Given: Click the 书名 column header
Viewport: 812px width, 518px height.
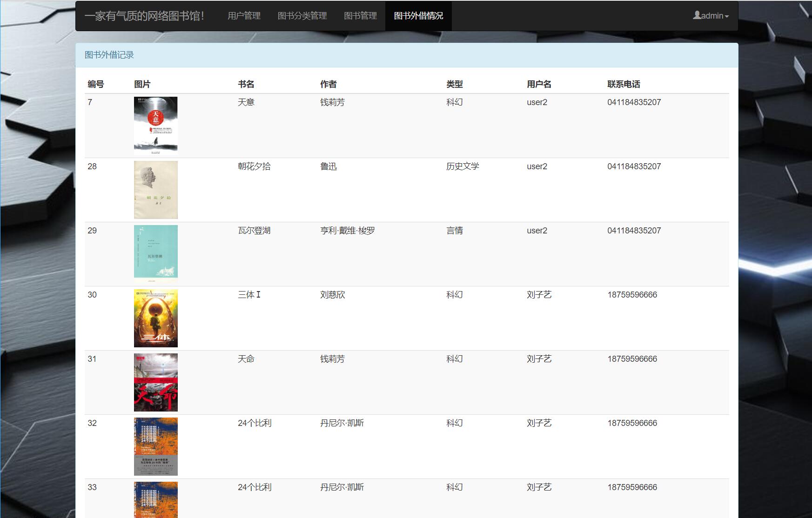Looking at the screenshot, I should (x=246, y=84).
